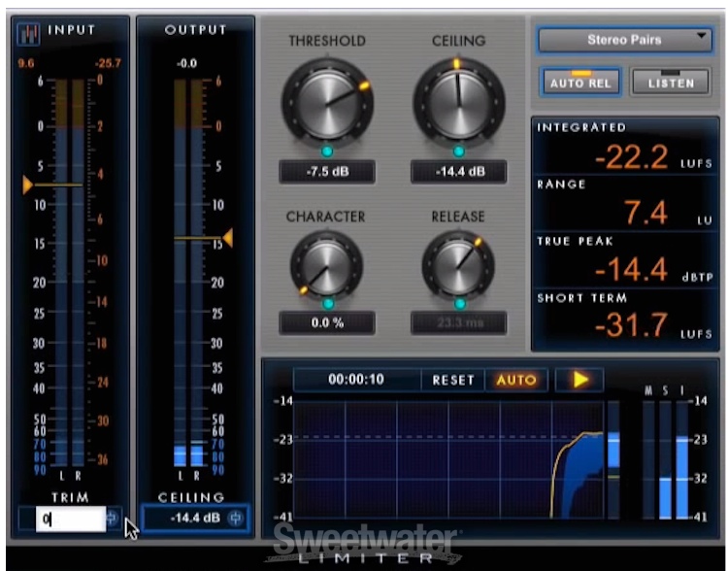
Task: Click the link icon next to TRIM field
Action: point(112,518)
